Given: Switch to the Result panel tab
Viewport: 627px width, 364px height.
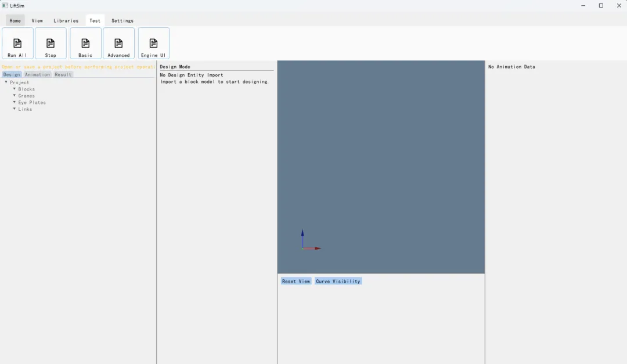Looking at the screenshot, I should point(63,74).
